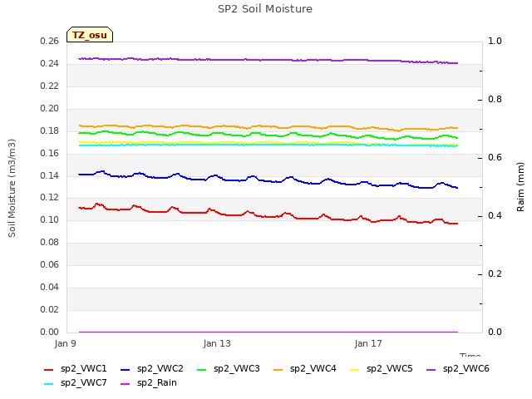Viewport: 532px width, 399px height.
Task: Click the TZ_osu annotation label
Action: pyautogui.click(x=90, y=35)
